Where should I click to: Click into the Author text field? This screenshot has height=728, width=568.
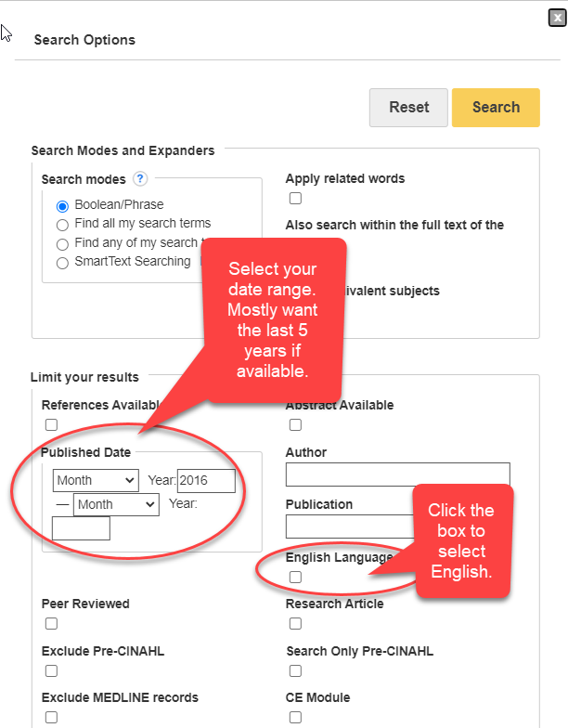click(x=397, y=474)
